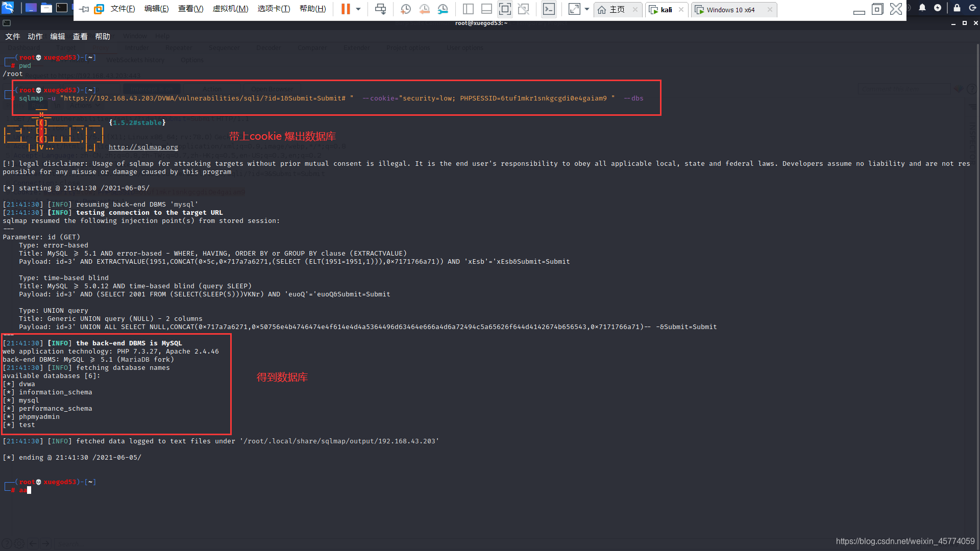
Task: Close the Windows 10 x64 tab
Action: [770, 10]
